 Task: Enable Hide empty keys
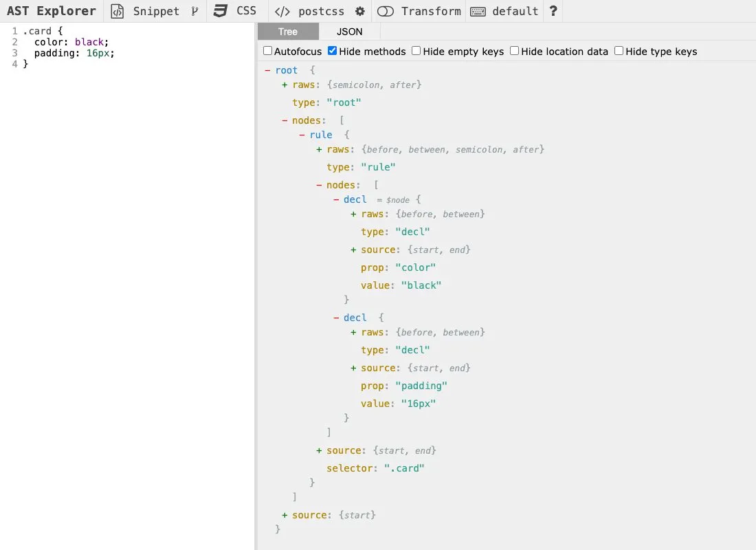point(416,51)
